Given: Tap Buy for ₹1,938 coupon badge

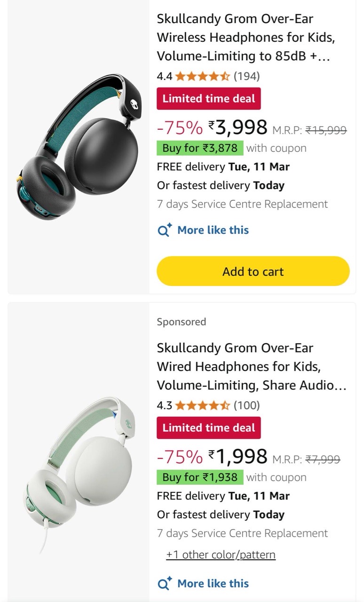Looking at the screenshot, I should point(200,477).
